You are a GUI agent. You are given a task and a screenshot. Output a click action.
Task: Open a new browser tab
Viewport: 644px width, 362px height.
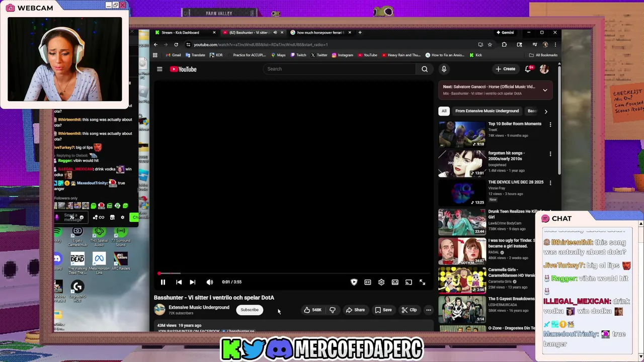point(360,33)
